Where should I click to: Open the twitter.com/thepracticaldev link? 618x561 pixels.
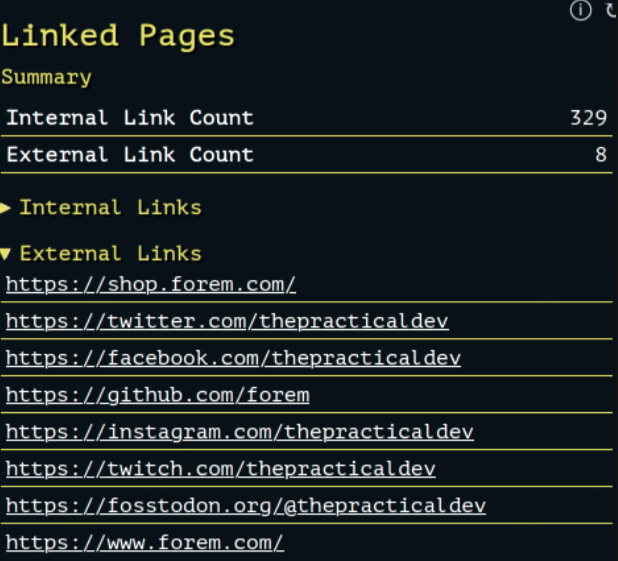(x=227, y=321)
